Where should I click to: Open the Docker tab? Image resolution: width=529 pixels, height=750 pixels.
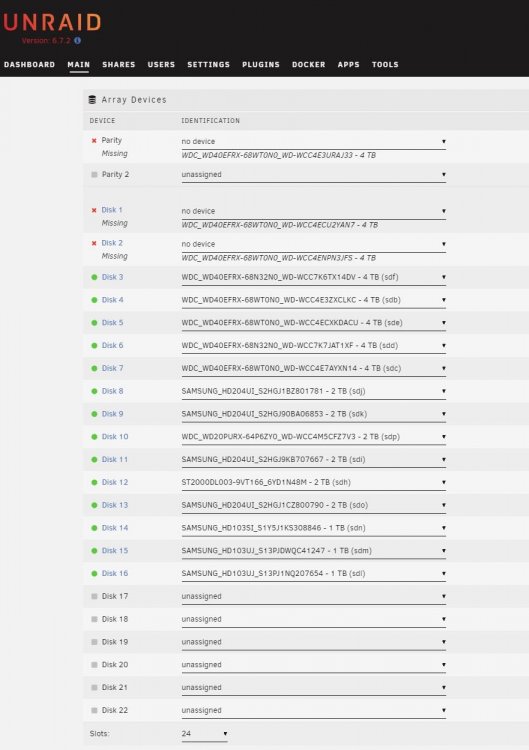tap(309, 65)
